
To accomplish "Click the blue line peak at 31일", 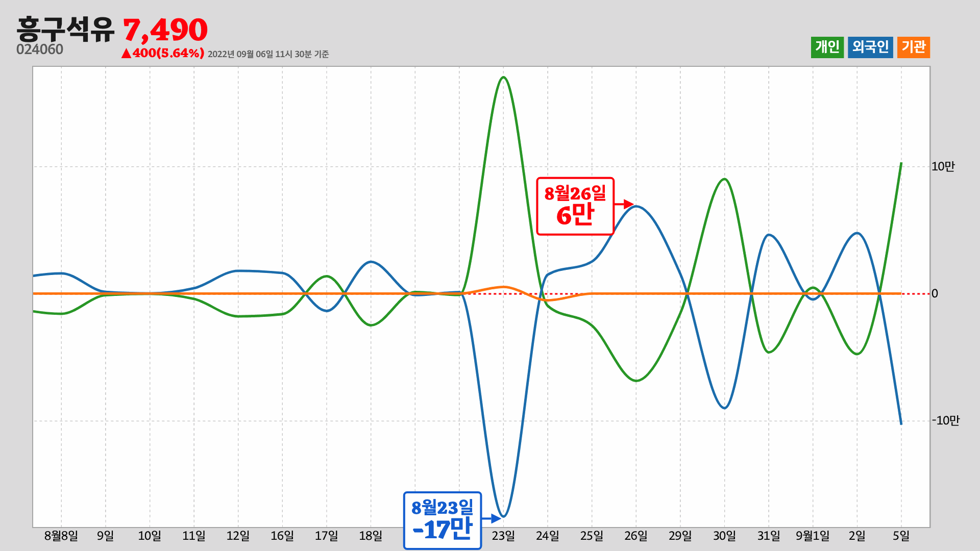I will (769, 235).
